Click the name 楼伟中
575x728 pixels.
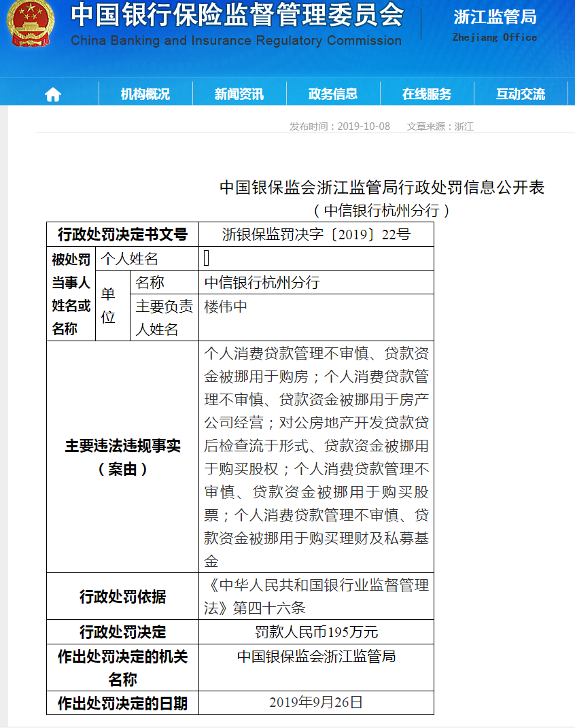click(226, 307)
